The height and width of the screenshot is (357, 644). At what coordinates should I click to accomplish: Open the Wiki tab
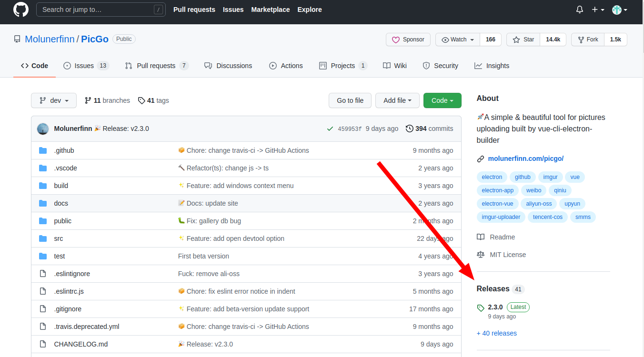395,66
